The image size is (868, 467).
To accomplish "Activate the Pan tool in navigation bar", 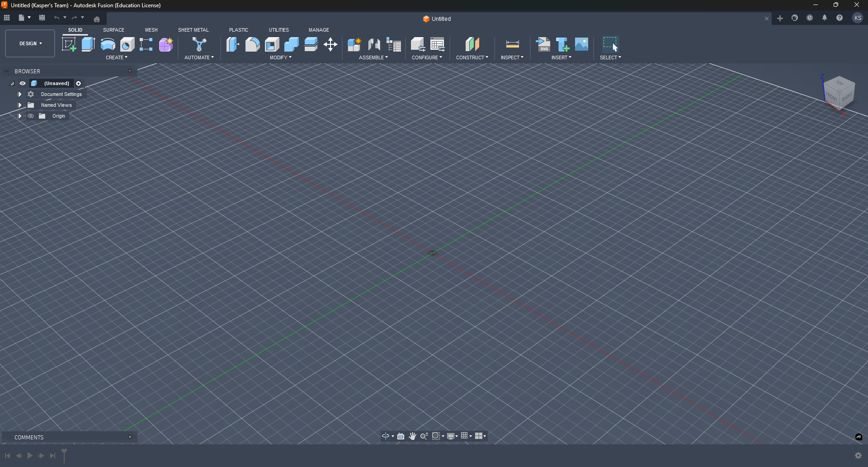I will tap(413, 436).
